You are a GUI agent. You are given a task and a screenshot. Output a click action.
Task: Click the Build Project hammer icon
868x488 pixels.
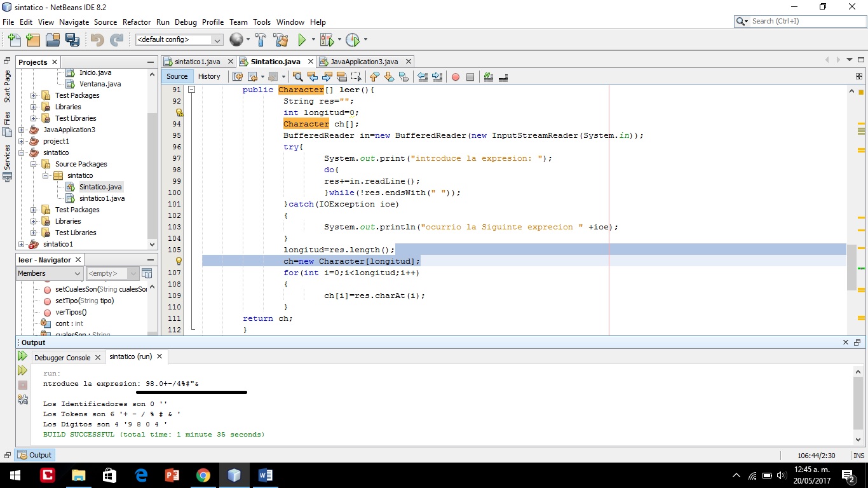pyautogui.click(x=261, y=40)
